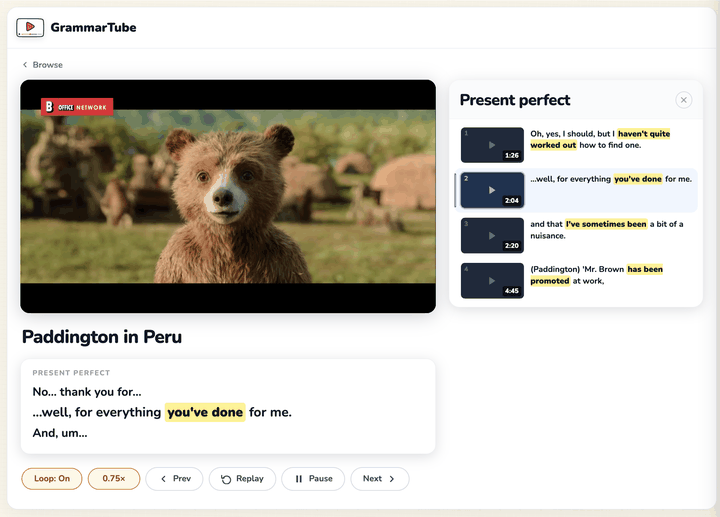
Task: Click the subtitle line "And, um..."
Action: point(60,433)
